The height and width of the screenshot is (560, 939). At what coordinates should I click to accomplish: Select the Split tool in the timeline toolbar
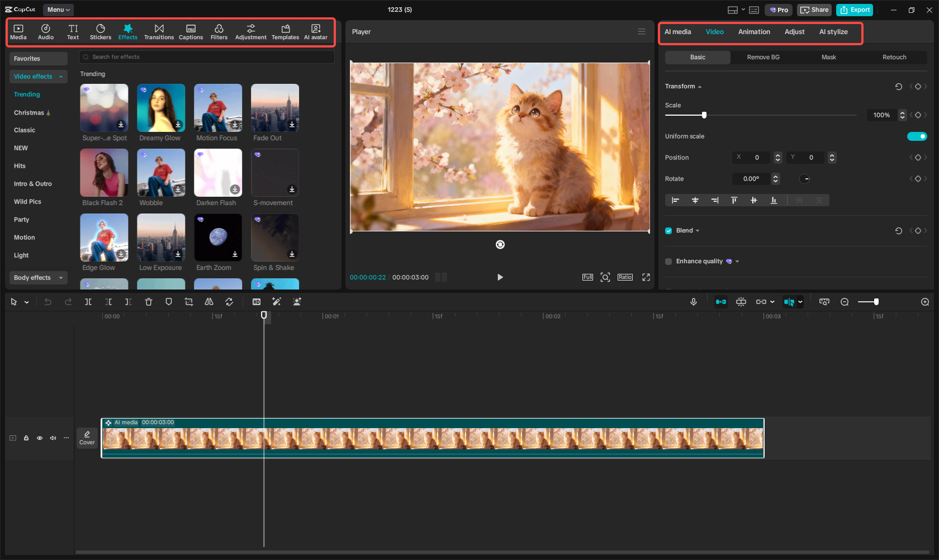pos(88,302)
